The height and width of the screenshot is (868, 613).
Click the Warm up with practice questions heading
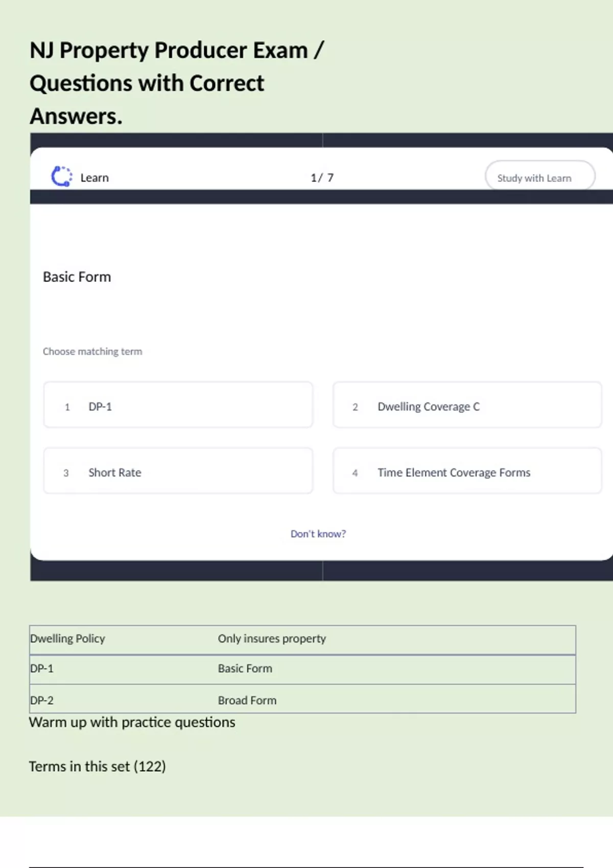[132, 722]
